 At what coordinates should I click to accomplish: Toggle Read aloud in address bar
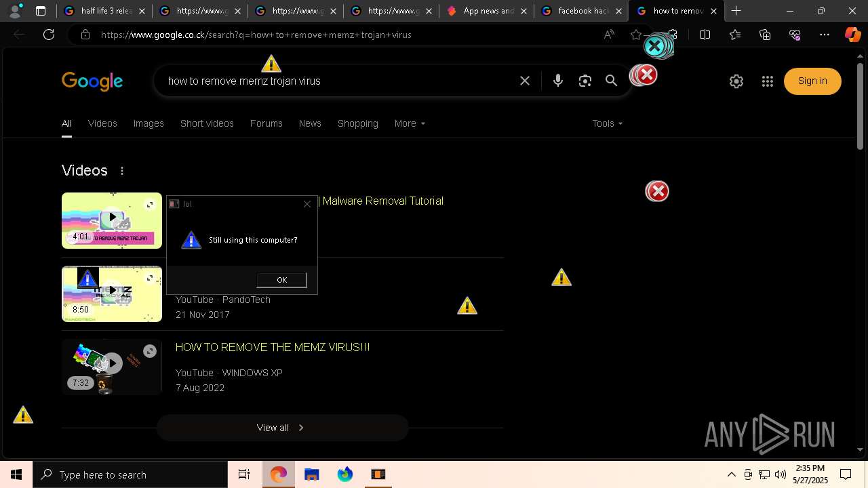[609, 35]
